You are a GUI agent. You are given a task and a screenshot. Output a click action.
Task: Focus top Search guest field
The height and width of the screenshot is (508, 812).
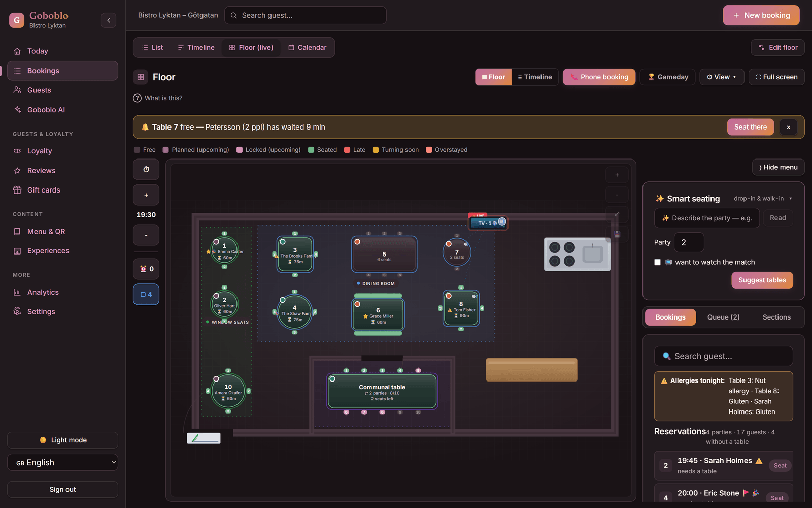point(306,15)
